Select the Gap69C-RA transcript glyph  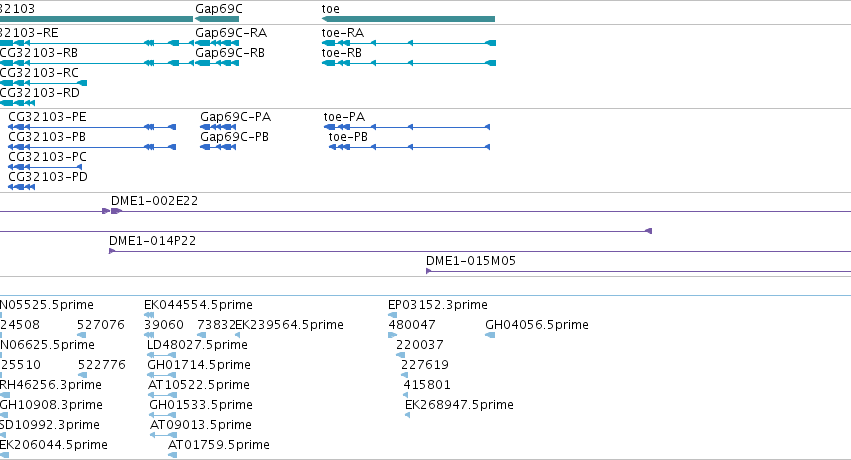pos(217,43)
